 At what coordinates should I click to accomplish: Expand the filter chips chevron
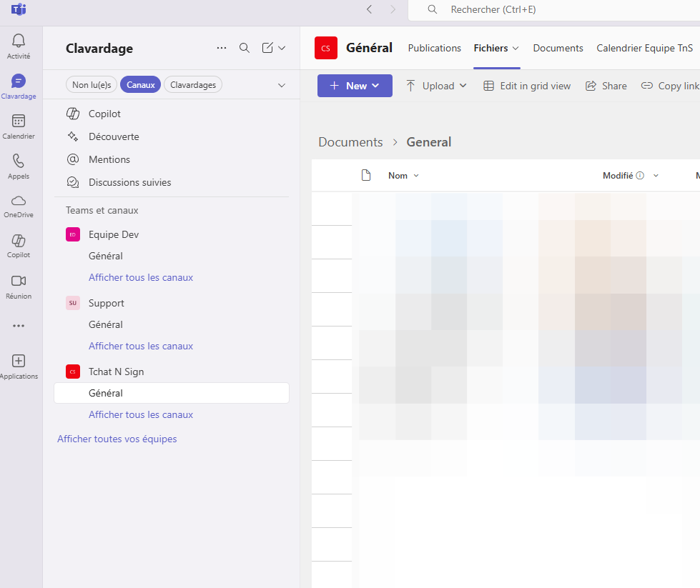[282, 85]
